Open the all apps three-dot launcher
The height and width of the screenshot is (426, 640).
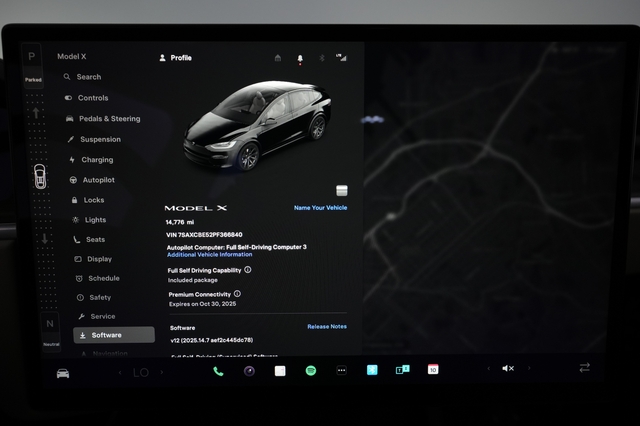342,371
